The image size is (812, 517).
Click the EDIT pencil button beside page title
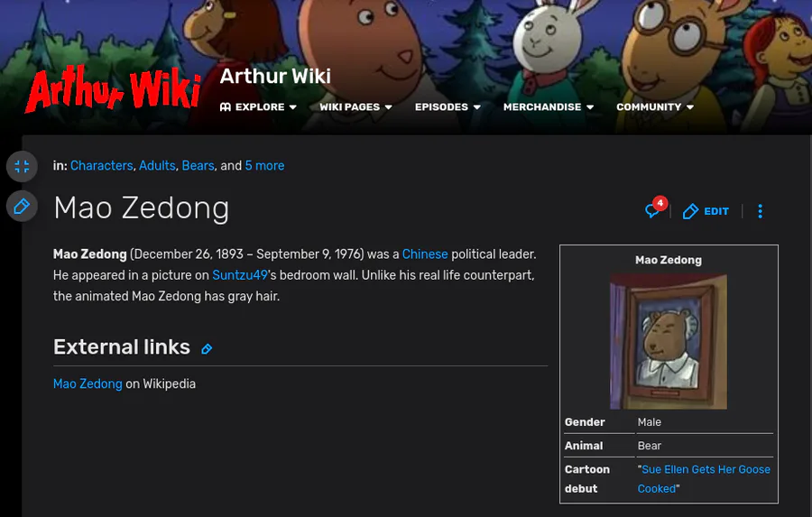coord(706,211)
